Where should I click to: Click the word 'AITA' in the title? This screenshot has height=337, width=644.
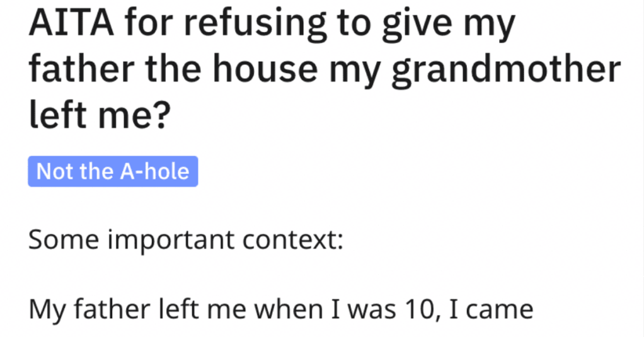click(x=71, y=24)
